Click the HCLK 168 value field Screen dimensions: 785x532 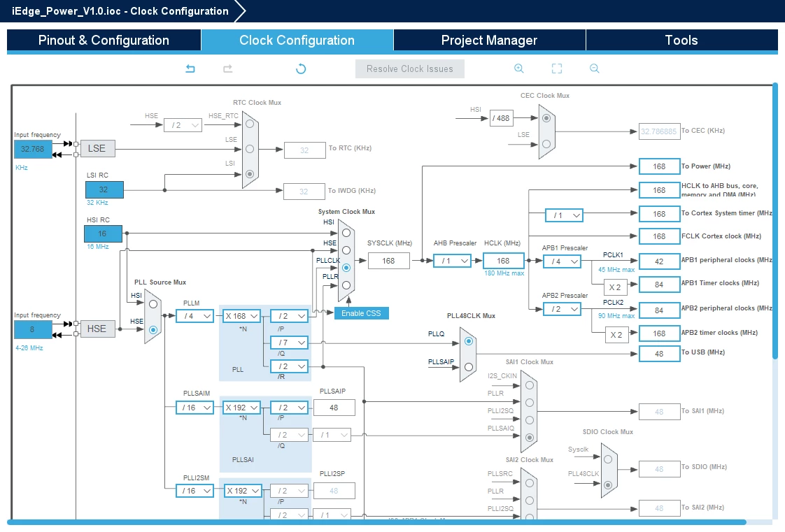(x=504, y=261)
